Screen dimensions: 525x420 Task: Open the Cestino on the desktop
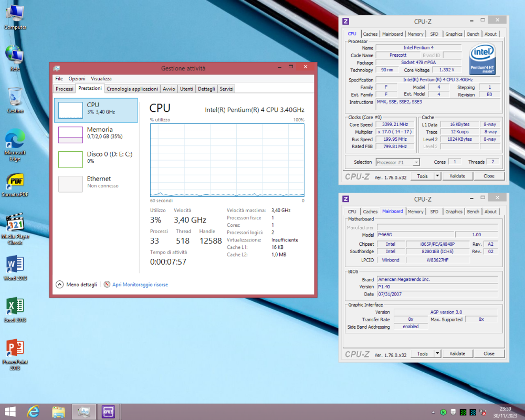tap(14, 97)
